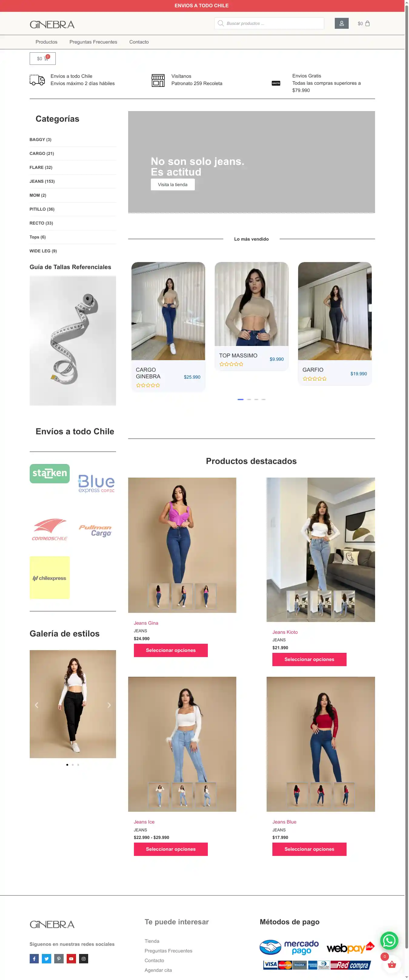Open the YouTube social icon
Screen dimensions: 409x980
71,958
